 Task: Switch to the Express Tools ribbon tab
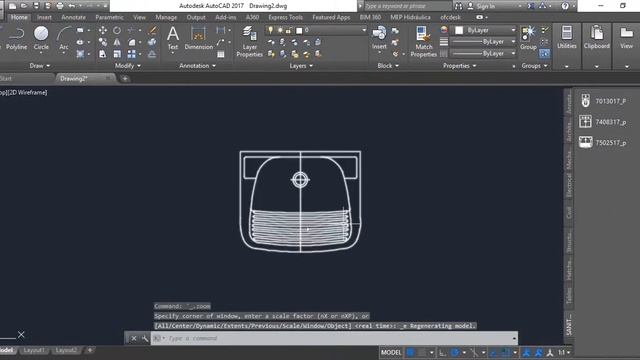coord(285,17)
